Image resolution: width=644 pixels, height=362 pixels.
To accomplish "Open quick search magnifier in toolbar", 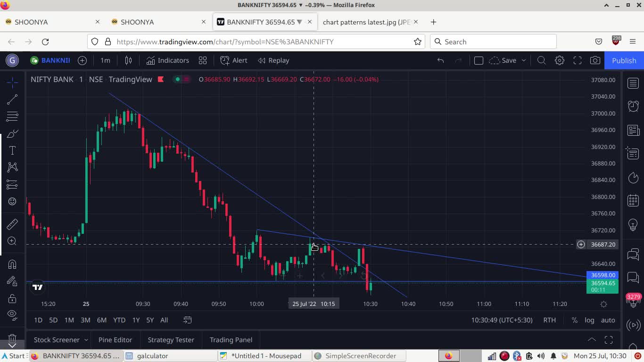I will tap(542, 60).
